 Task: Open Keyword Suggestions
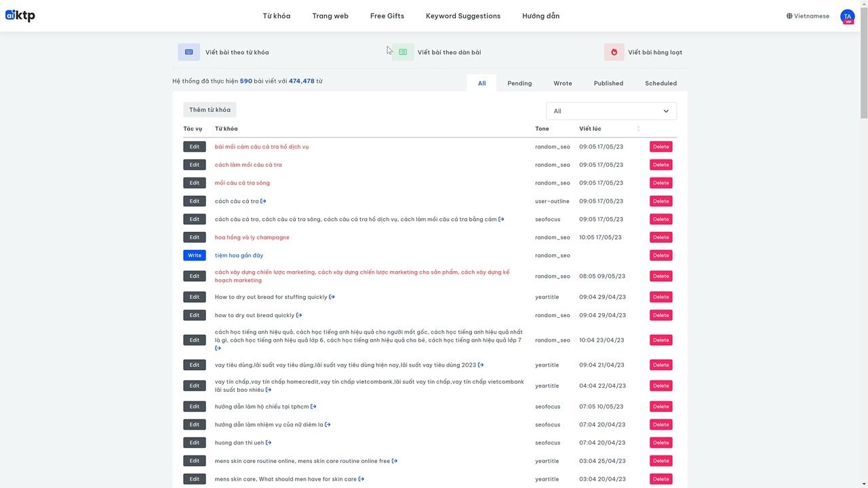(x=463, y=16)
